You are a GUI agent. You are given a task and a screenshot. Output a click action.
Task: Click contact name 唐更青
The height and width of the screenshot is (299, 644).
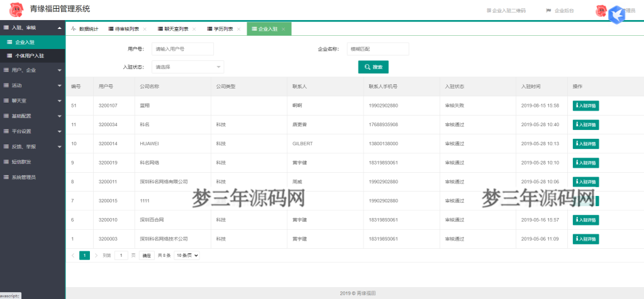click(x=300, y=124)
